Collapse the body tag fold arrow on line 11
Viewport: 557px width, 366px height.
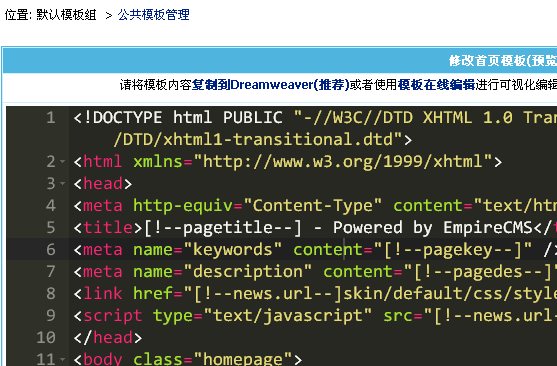tap(63, 359)
